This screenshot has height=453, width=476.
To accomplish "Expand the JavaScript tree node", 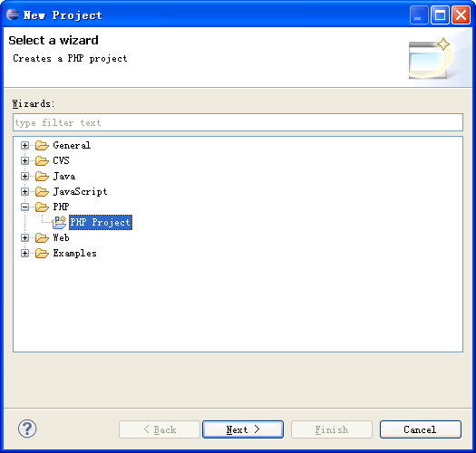I will point(24,192).
